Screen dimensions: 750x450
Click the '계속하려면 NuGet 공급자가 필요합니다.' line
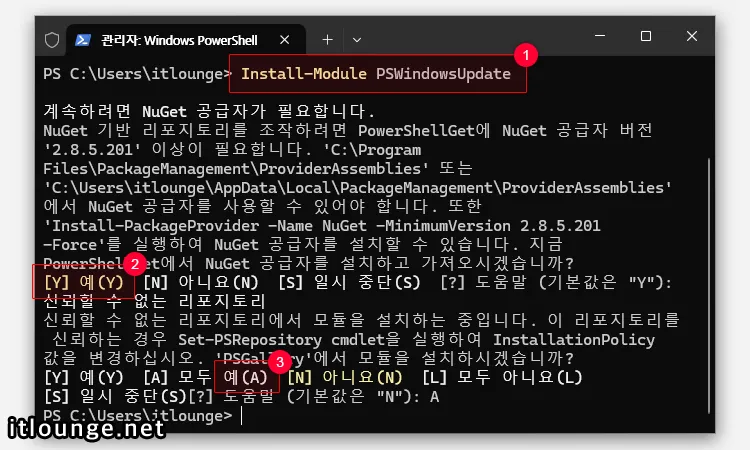point(209,111)
